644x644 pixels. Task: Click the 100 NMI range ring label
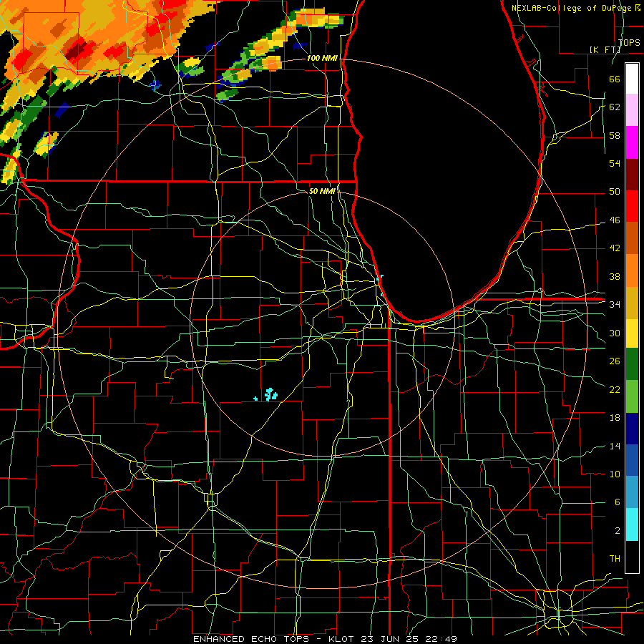[x=322, y=59]
